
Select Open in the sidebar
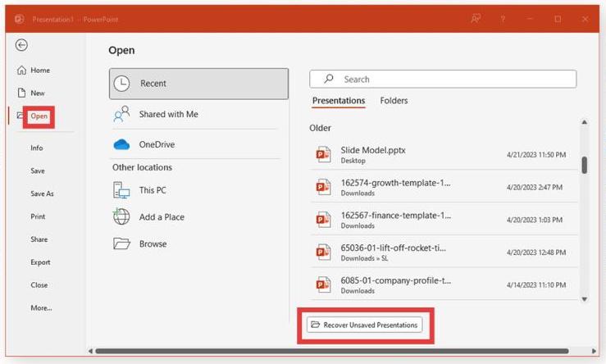(39, 116)
